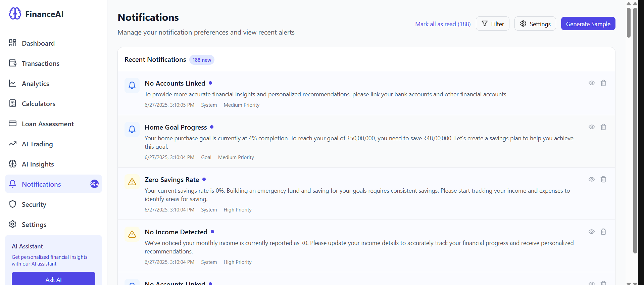
Task: Mark the first No Accounts Linked notification as read
Action: pos(592,83)
